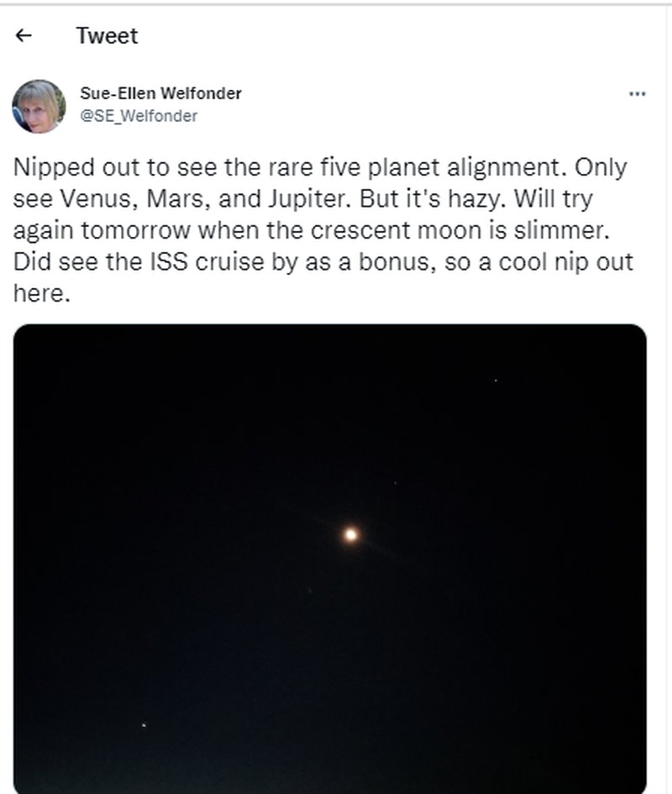This screenshot has height=794, width=672.
Task: Click the faint star at photo's upper right
Action: click(496, 381)
